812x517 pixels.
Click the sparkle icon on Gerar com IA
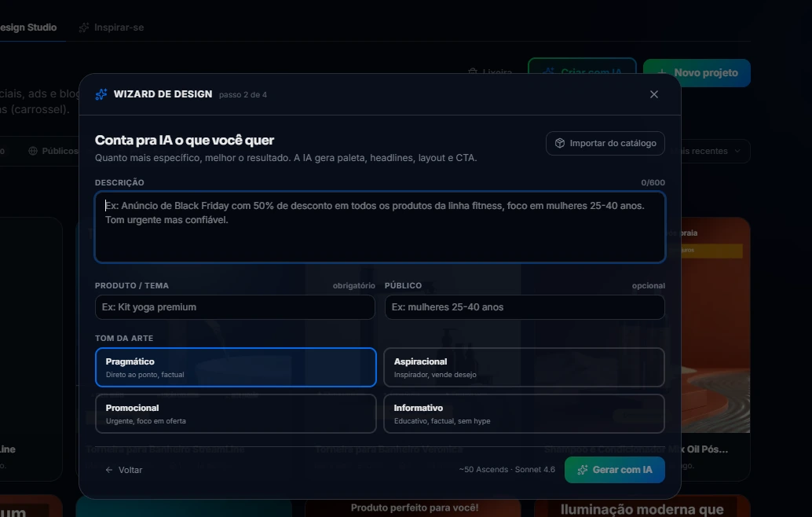tap(583, 470)
